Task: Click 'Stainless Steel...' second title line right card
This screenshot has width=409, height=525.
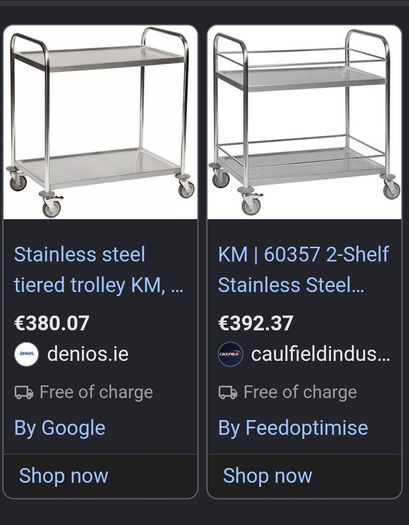Action: coord(291,285)
